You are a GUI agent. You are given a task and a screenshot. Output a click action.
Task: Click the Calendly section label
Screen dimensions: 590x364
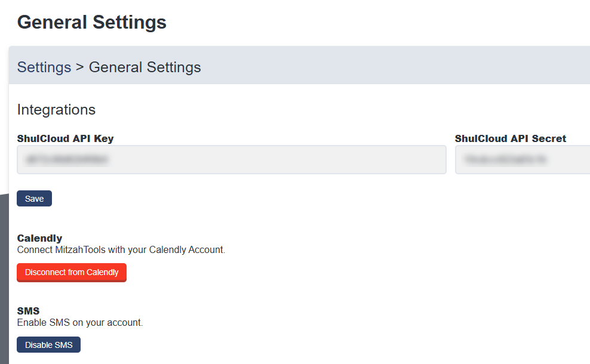[39, 237]
